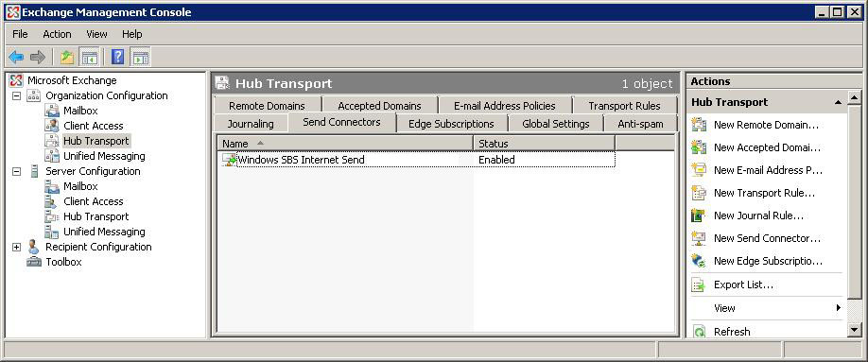
Task: Collapse the Server Configuration tree node
Action: (x=17, y=172)
